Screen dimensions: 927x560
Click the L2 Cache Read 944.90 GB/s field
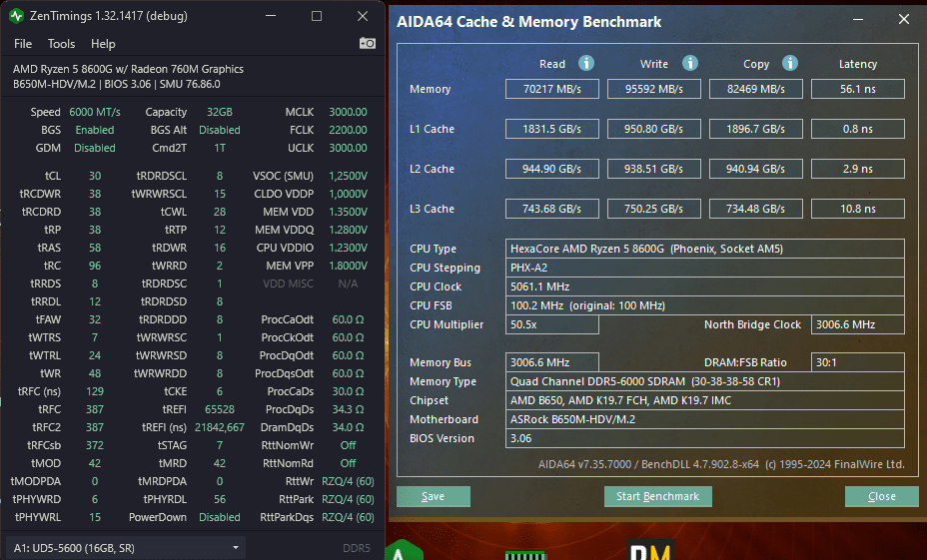[x=552, y=169]
